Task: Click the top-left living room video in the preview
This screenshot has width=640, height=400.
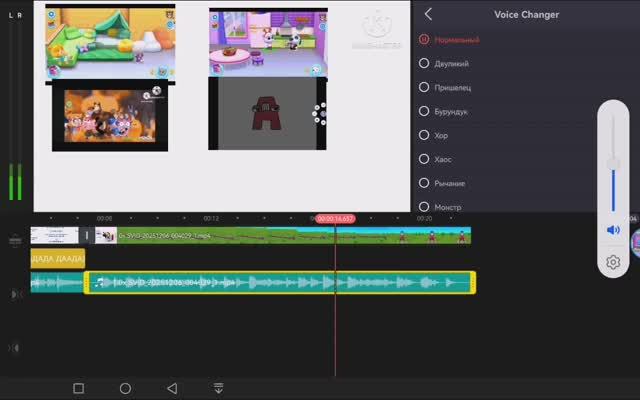Action: pyautogui.click(x=110, y=42)
